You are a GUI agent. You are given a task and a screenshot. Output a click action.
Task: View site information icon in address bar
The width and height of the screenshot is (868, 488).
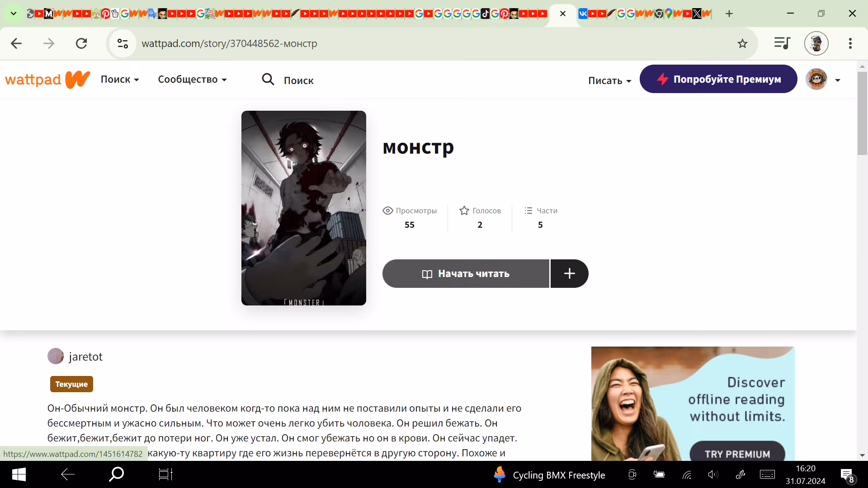(x=123, y=43)
